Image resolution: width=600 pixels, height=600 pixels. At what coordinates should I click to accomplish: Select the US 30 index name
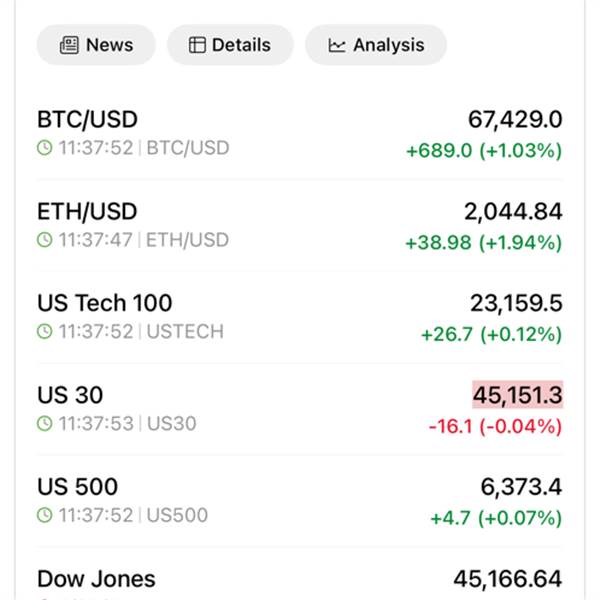[x=70, y=395]
